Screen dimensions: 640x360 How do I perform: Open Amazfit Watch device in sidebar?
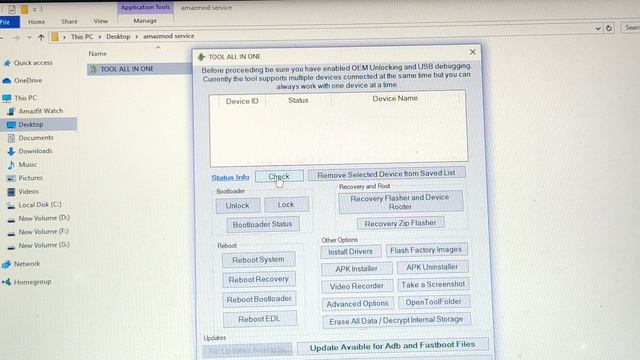tap(41, 111)
